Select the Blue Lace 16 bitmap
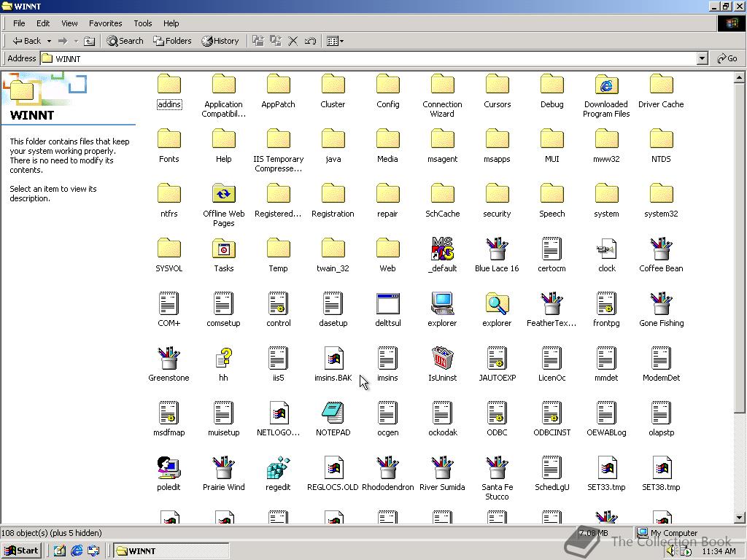Image resolution: width=747 pixels, height=560 pixels. tap(497, 249)
